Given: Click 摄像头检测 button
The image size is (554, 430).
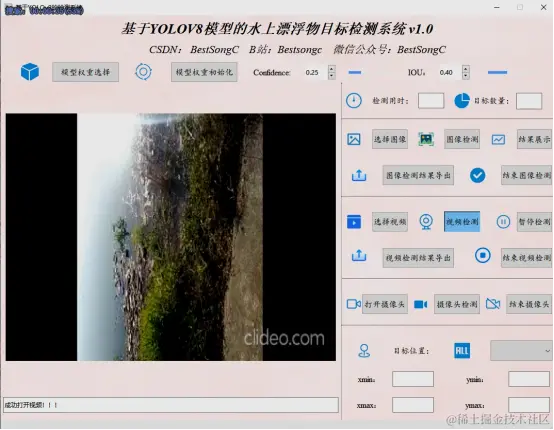Looking at the screenshot, I should 457,304.
